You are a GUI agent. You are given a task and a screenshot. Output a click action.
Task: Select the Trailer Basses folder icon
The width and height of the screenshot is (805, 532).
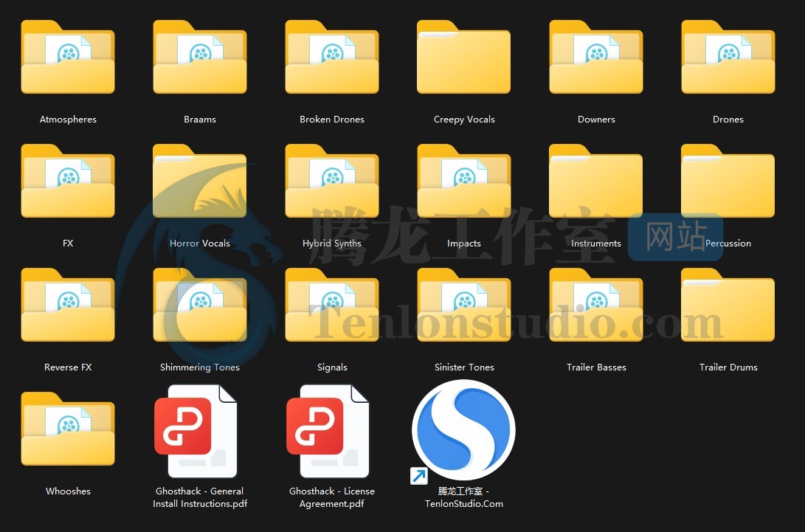click(596, 305)
